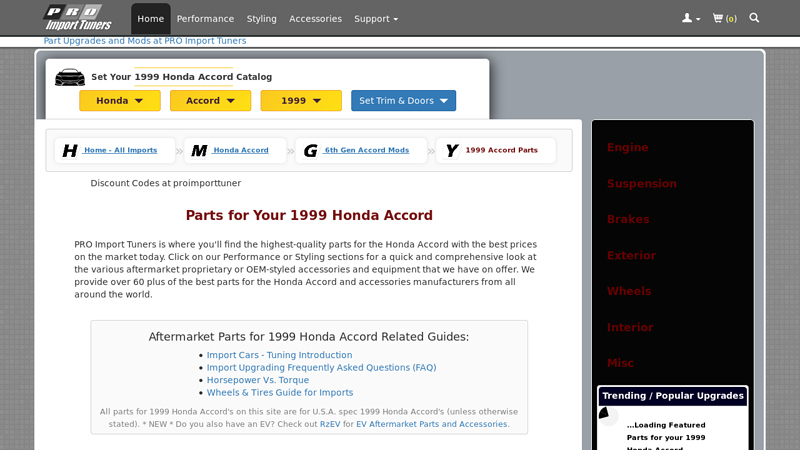
Task: Open the user account icon menu
Action: [x=691, y=18]
